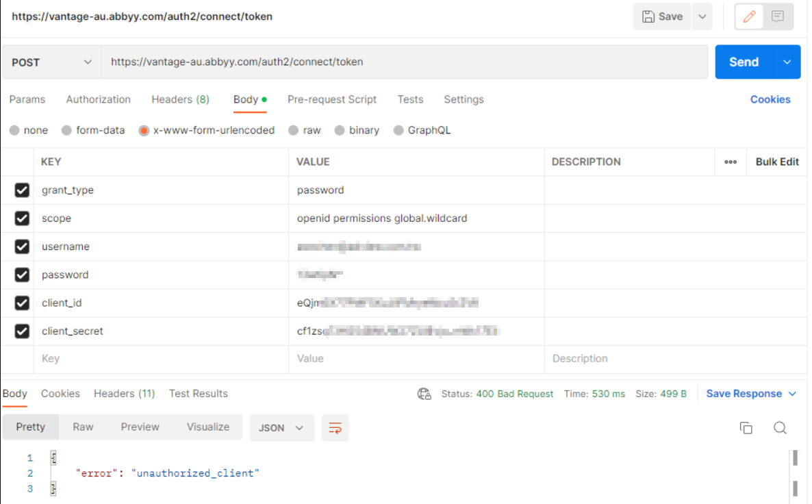Open the comments icon
The image size is (812, 504).
click(777, 16)
